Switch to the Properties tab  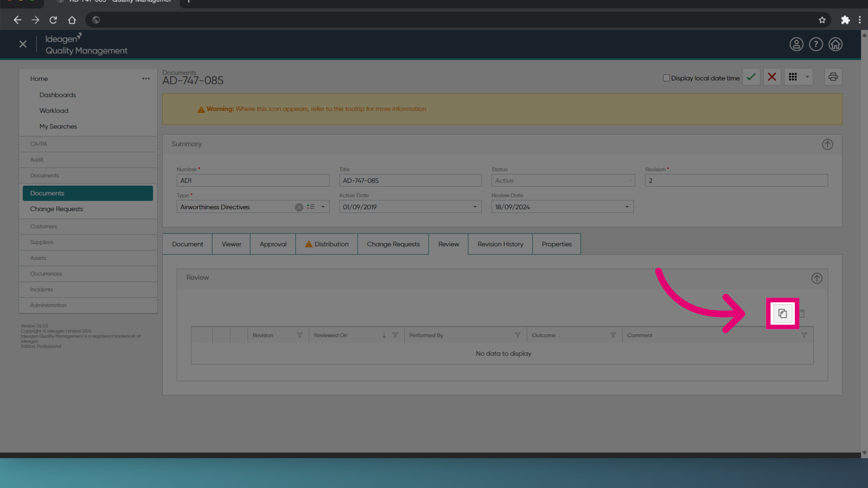[x=557, y=244]
